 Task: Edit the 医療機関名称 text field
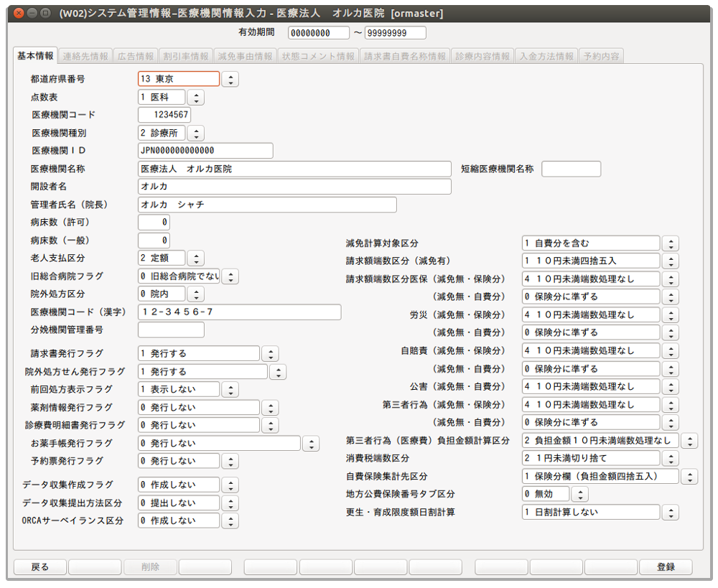coord(294,169)
